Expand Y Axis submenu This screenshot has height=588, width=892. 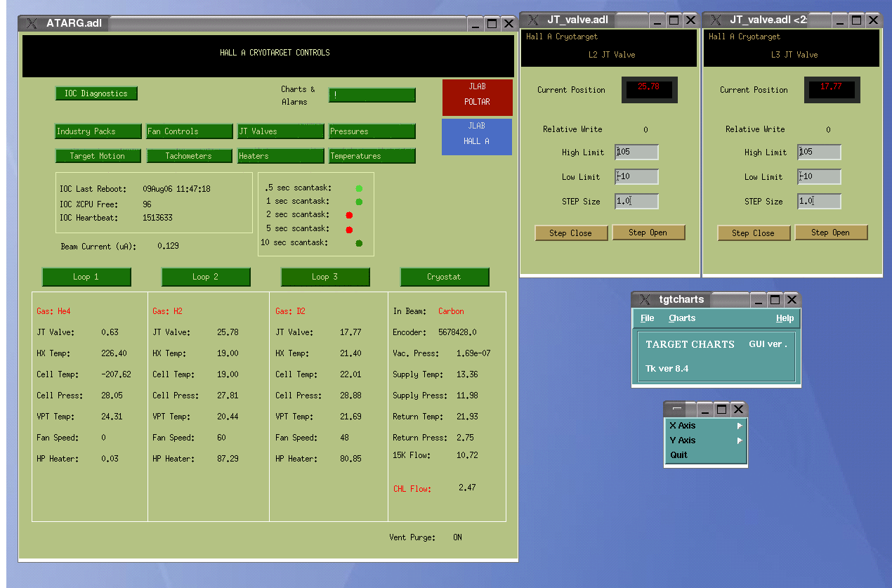(x=705, y=440)
